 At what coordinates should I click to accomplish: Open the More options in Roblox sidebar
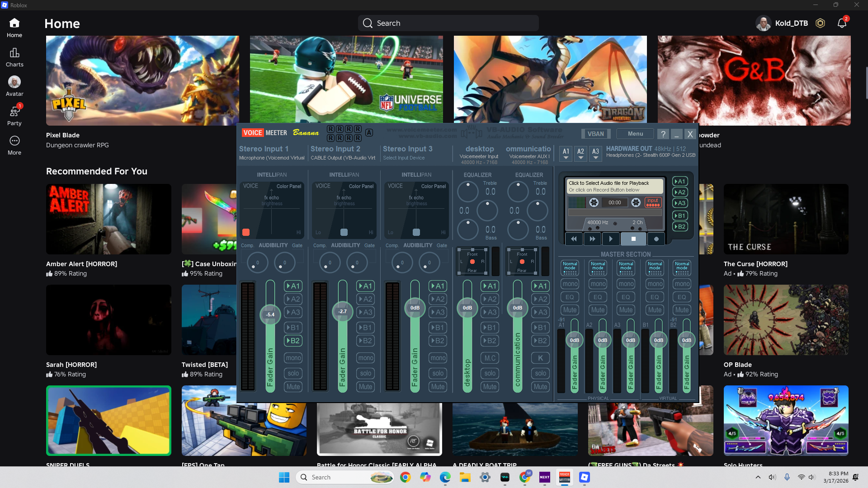[x=14, y=145]
